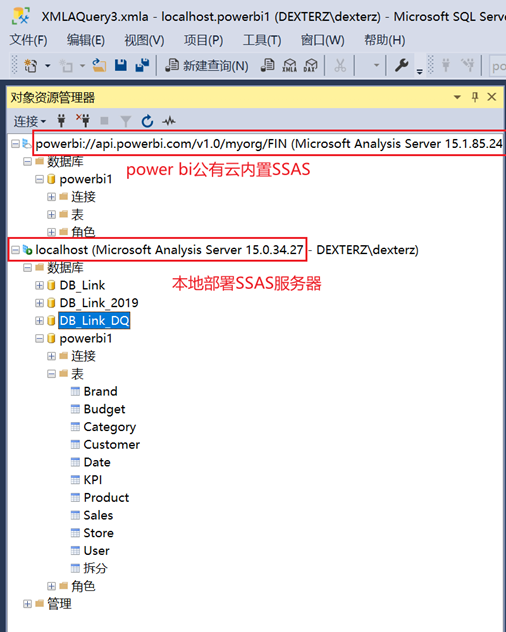
Task: Select the Customer table
Action: [112, 444]
